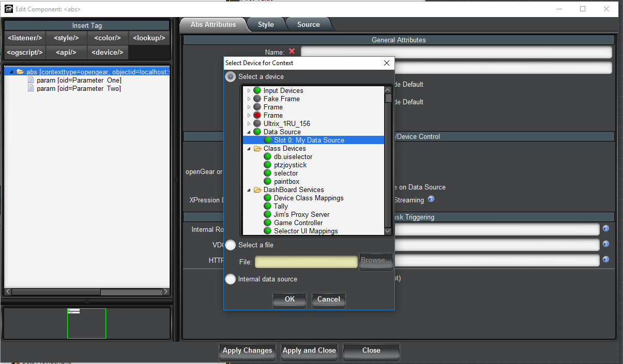Click the document icon for param Parameter Two
Image resolution: width=623 pixels, height=364 pixels.
(31, 89)
